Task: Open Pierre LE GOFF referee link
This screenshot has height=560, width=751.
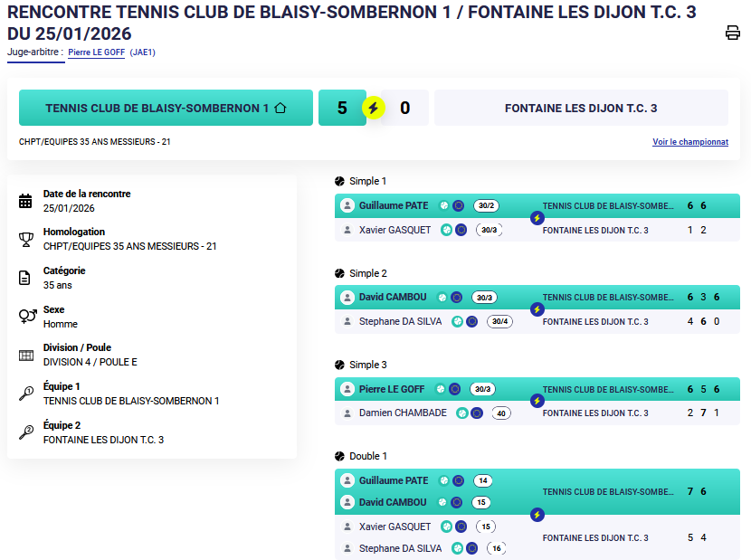Action: (x=97, y=52)
